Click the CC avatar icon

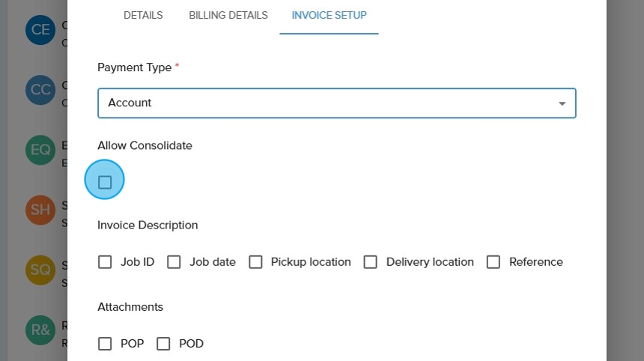pyautogui.click(x=40, y=90)
